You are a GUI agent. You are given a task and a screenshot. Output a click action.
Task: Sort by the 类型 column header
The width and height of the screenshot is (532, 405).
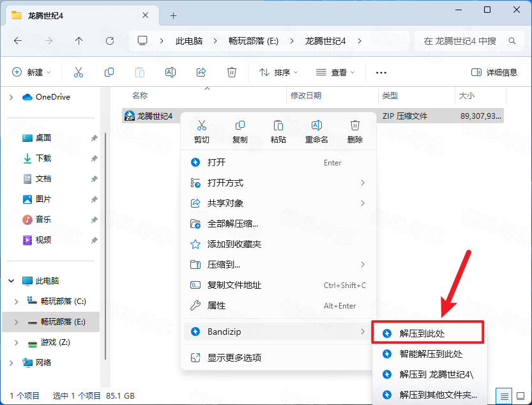416,95
